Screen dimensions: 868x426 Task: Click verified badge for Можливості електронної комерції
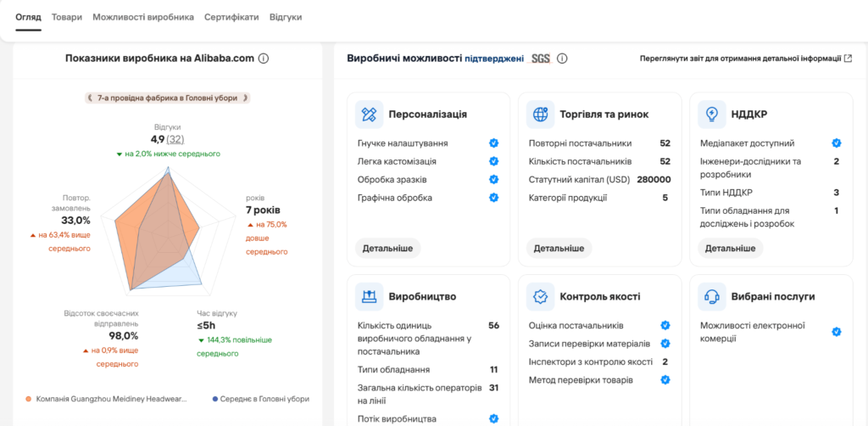tap(837, 332)
